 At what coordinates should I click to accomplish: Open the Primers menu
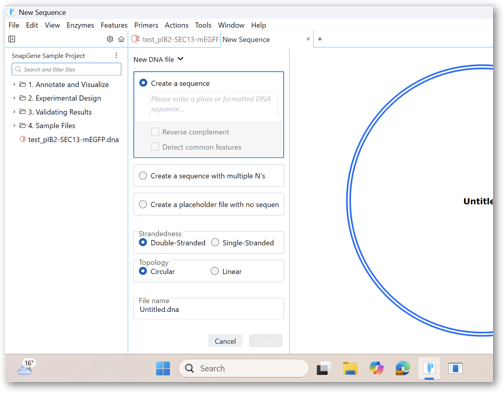point(146,25)
